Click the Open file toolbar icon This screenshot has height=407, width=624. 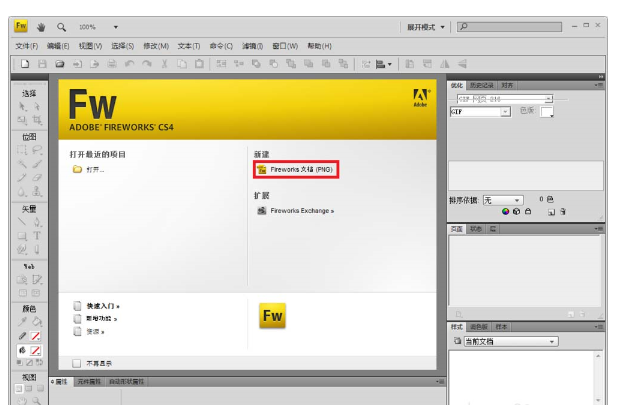coord(60,64)
